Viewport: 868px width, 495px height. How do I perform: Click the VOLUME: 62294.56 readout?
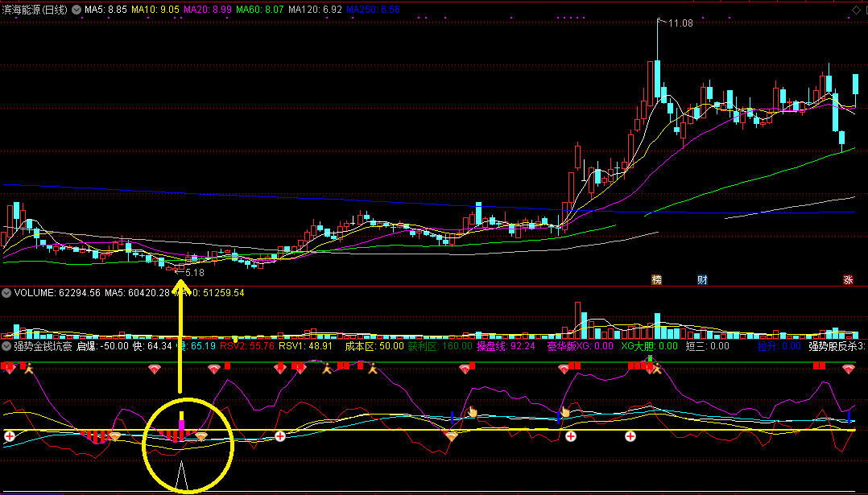click(58, 293)
